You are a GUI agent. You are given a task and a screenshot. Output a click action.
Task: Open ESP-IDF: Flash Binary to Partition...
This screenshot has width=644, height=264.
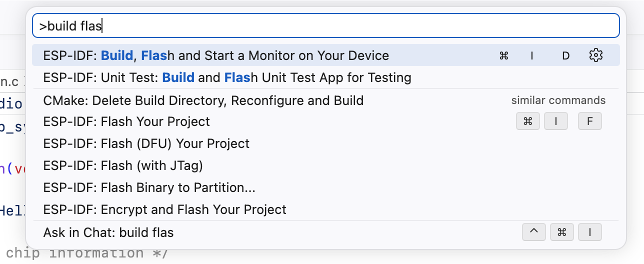149,187
